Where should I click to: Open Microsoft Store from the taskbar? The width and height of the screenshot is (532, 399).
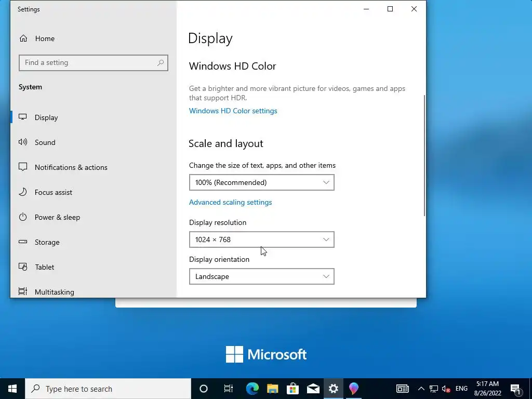(x=292, y=389)
